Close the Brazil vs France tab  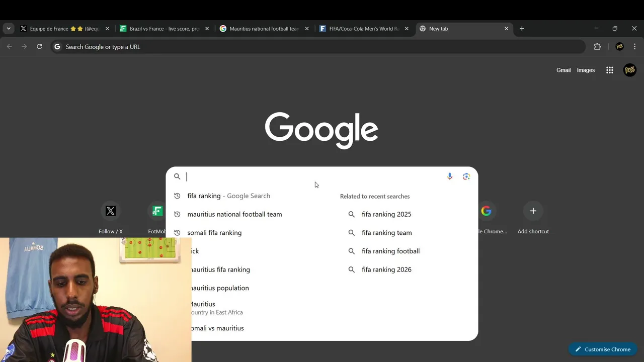coord(207,29)
